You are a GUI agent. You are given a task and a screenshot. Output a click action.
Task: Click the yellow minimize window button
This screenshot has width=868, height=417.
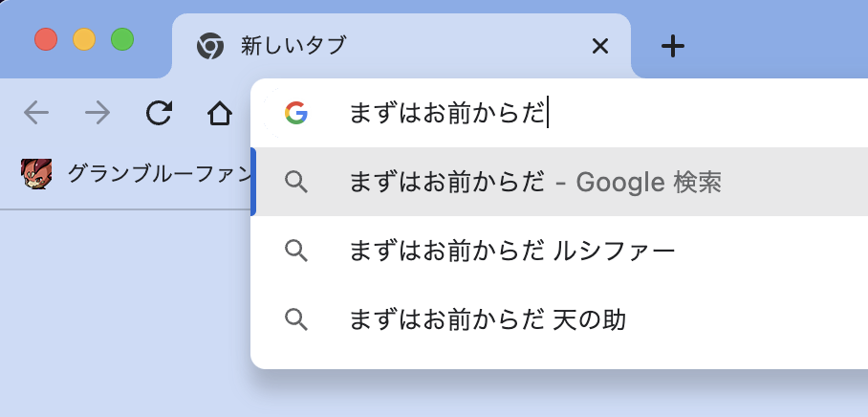[84, 40]
